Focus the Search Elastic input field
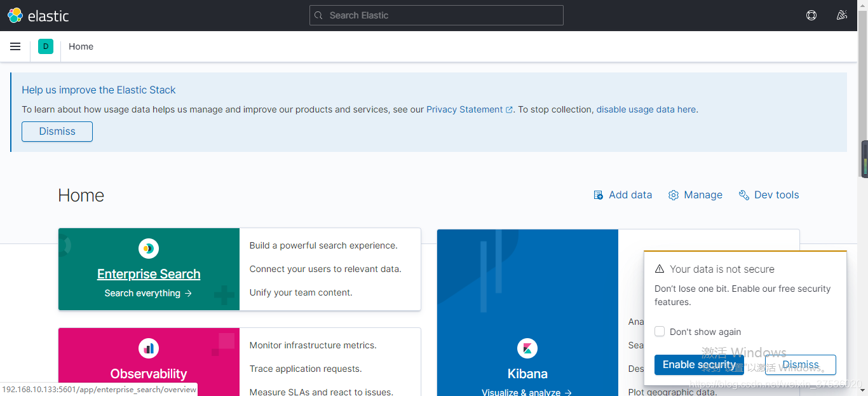Screen dimensions: 868x396 437,15
